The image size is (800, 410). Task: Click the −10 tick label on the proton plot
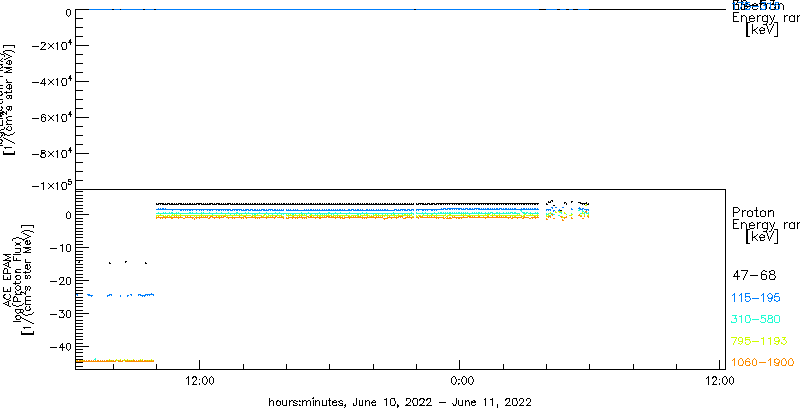click(60, 248)
